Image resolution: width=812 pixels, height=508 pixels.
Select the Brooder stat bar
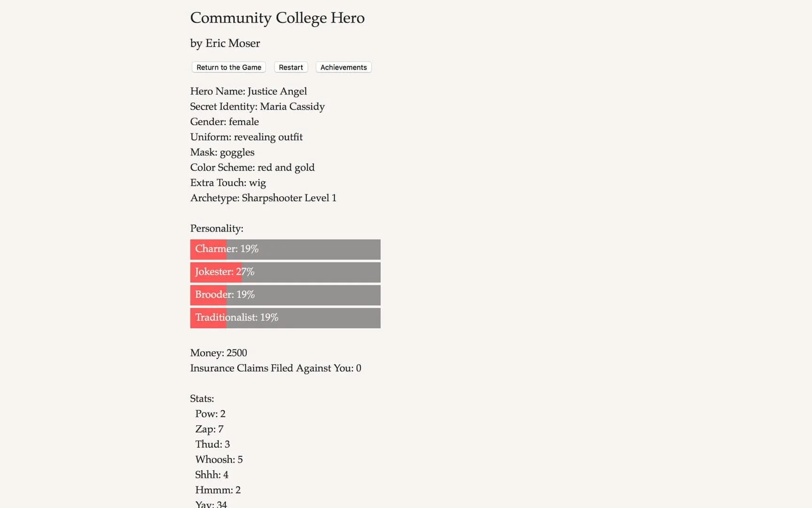(x=285, y=295)
